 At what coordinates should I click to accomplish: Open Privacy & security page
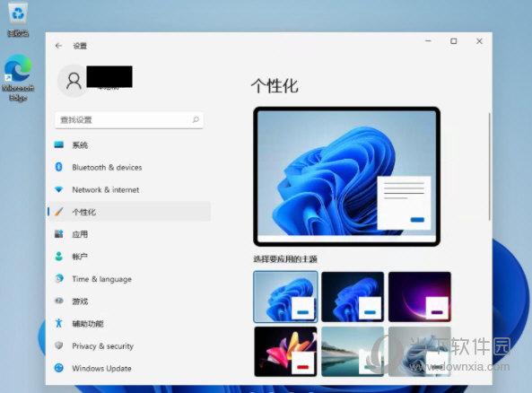[129, 345]
